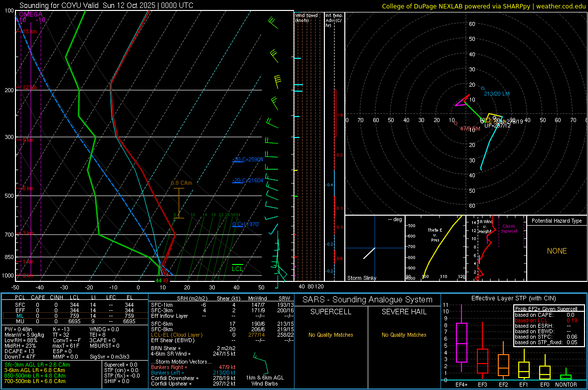Click the '700-500mb LR = 6.8 C/km' line
The width and height of the screenshot is (588, 390).
35,381
